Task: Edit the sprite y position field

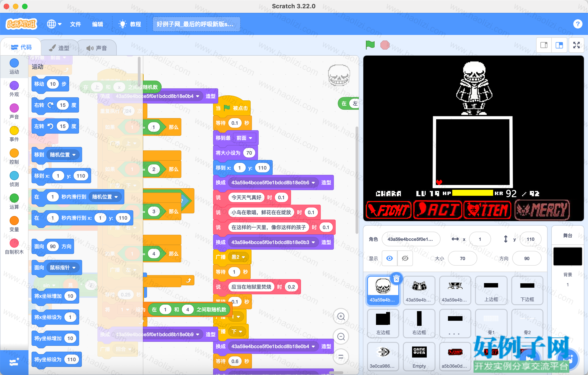Action: (530, 239)
